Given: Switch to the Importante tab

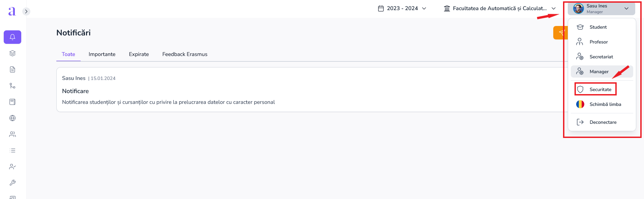Looking at the screenshot, I should click(102, 54).
